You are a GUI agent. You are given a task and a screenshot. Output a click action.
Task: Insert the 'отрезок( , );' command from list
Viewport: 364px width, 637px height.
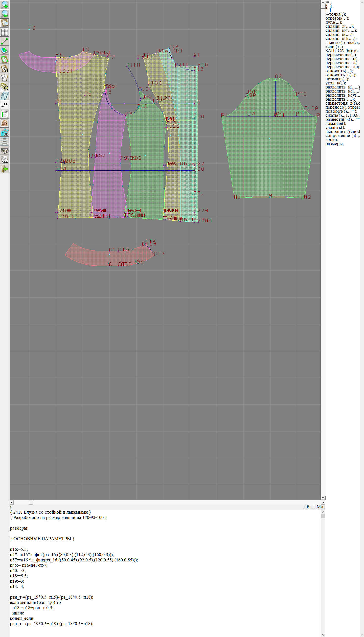tap(337, 18)
